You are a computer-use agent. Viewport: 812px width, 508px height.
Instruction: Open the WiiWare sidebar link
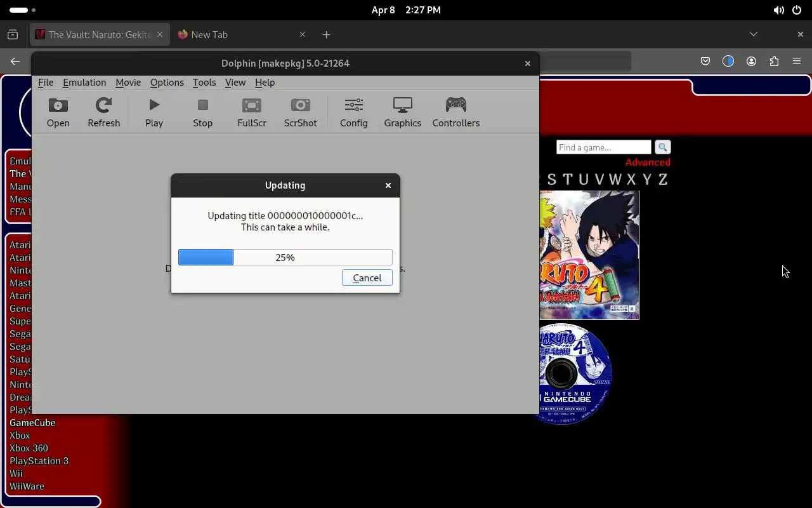click(x=27, y=486)
